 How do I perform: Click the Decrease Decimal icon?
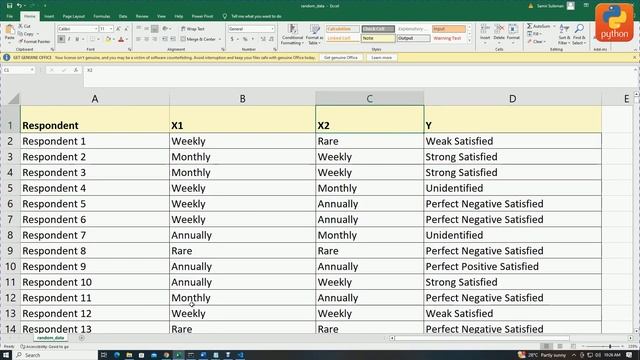pos(271,39)
